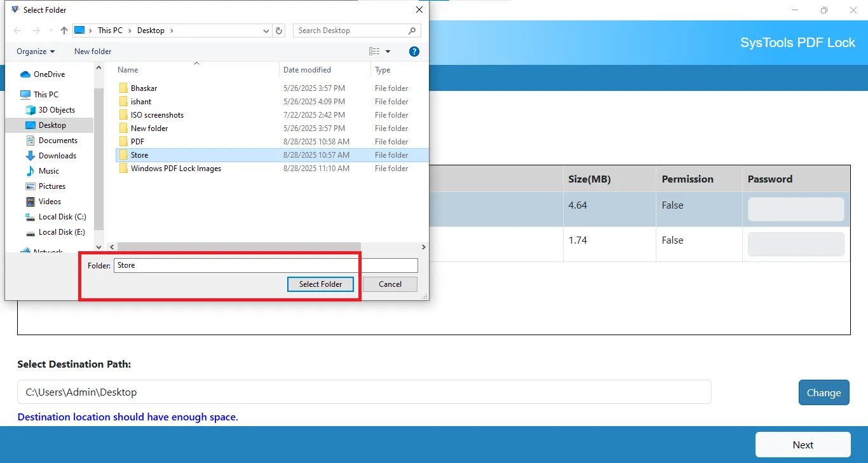Click password field for 4.64 MB file
Viewport: 868px width, 463px height.
point(796,209)
